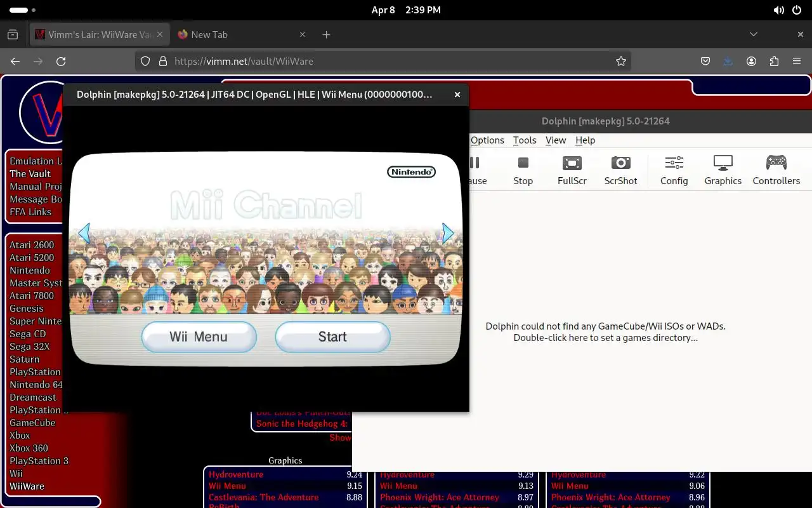Open Controllers gamepad icon
Viewport: 812px width, 508px height.
pos(776,170)
